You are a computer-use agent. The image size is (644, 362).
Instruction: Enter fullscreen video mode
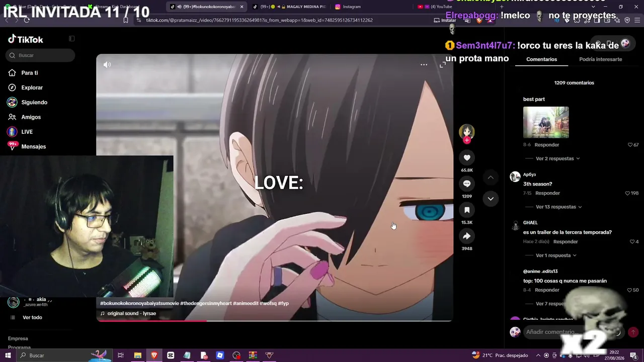pos(443,64)
